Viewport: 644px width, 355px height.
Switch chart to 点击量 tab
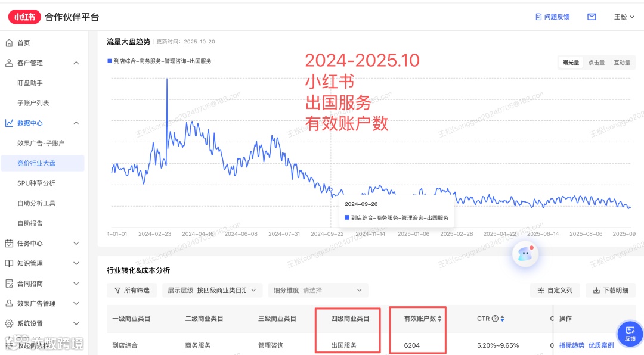[x=596, y=63]
